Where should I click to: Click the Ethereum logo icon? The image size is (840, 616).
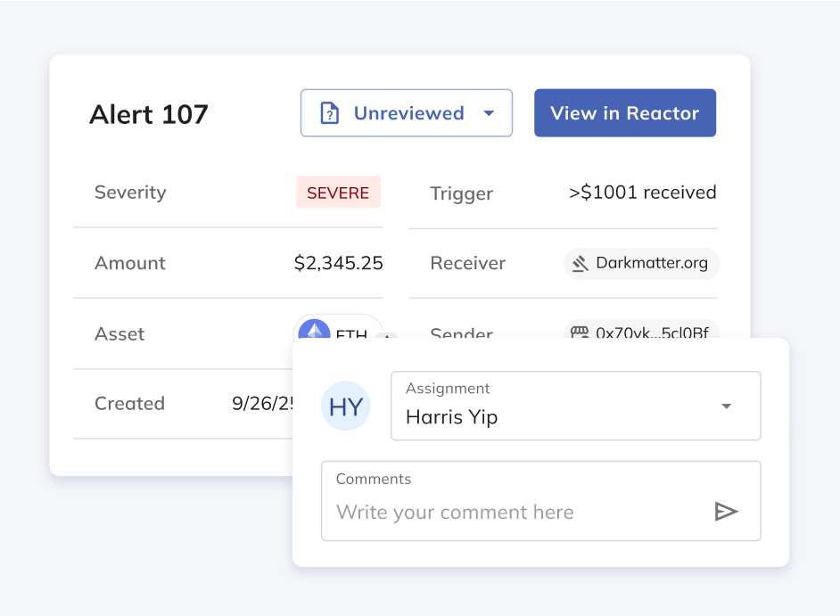pyautogui.click(x=314, y=332)
